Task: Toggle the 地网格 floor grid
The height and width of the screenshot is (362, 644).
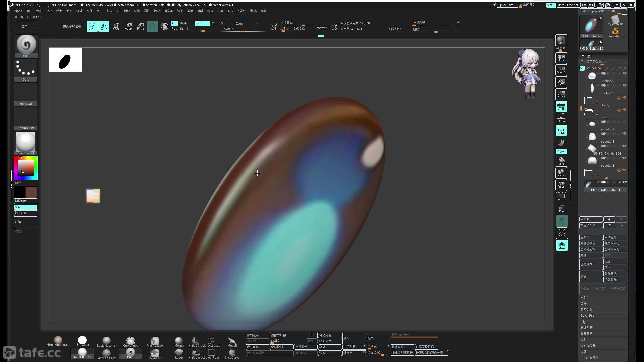Action: 561,119
